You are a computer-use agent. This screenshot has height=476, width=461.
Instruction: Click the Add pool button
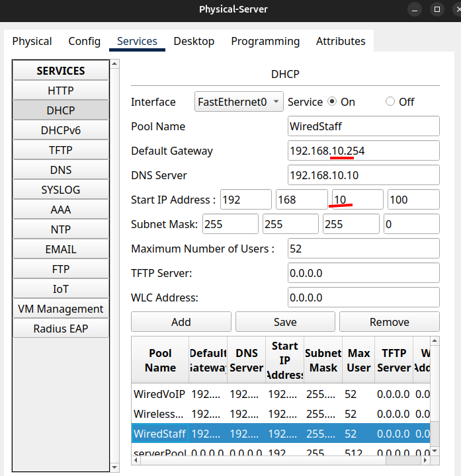181,322
